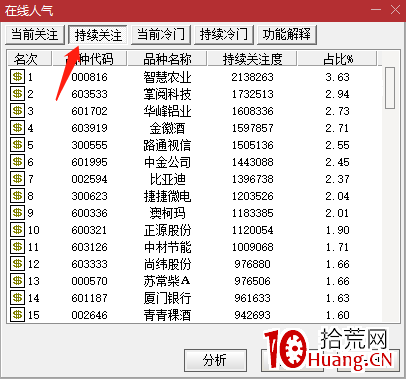Click the dollar icon in 比亚迪 row
The height and width of the screenshot is (379, 406).
coord(17,179)
